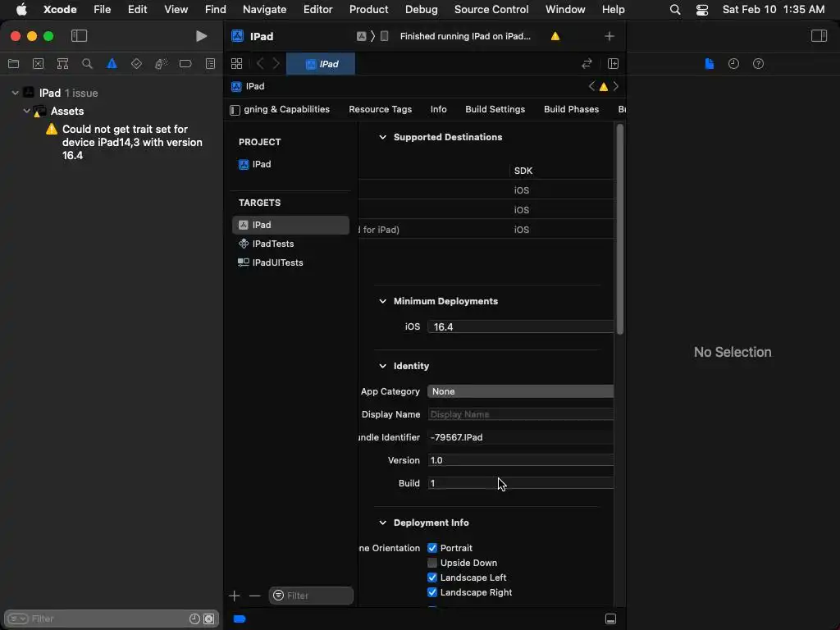Toggle the Landscape Left checkbox

point(431,577)
